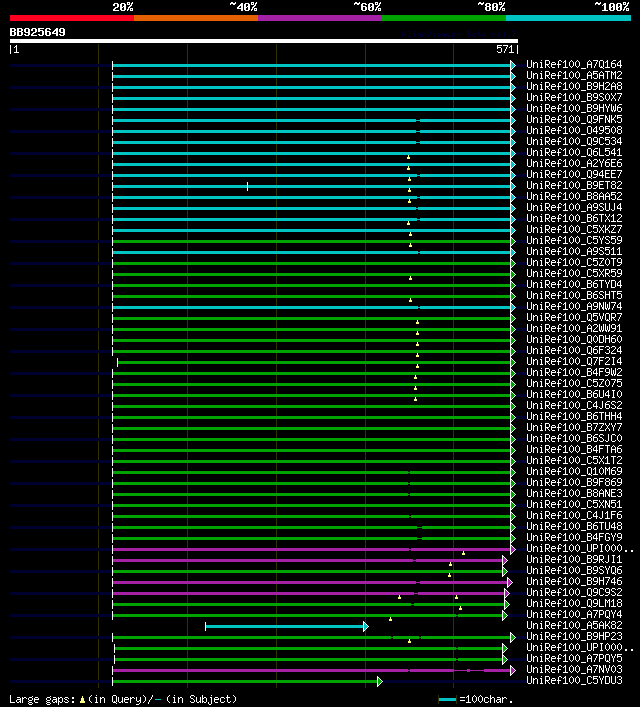Select the UniRef100_B9H746 label

click(x=574, y=582)
